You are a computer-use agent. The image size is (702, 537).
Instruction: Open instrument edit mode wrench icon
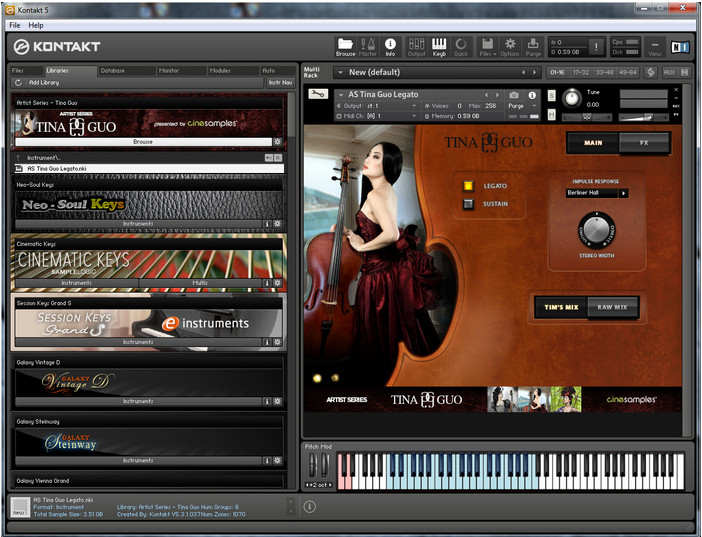[x=318, y=94]
